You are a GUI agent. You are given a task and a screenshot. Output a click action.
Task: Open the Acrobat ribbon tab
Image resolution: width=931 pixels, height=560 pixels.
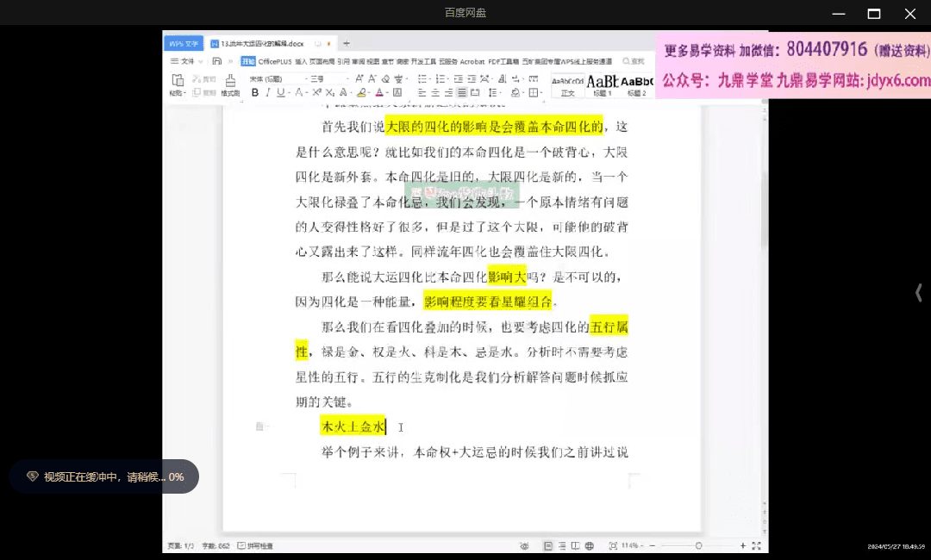click(x=472, y=61)
